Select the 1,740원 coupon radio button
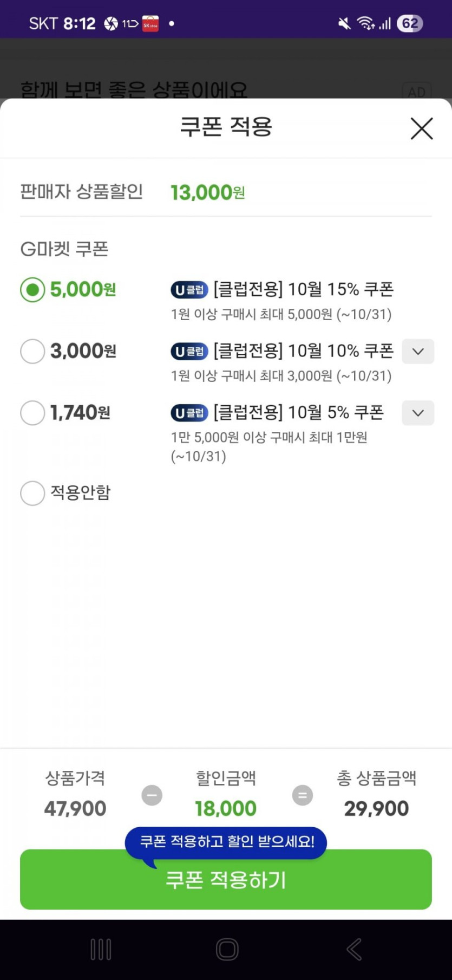This screenshot has width=452, height=980. [x=32, y=413]
